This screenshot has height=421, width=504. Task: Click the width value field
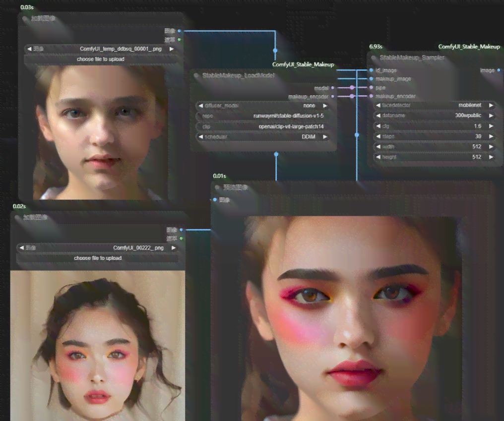[435, 147]
